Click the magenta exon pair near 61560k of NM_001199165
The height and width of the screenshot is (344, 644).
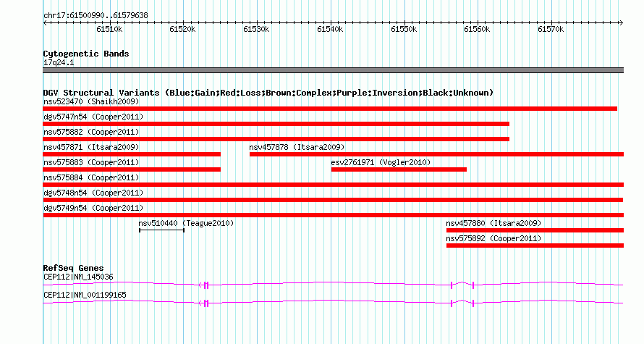tap(462, 303)
